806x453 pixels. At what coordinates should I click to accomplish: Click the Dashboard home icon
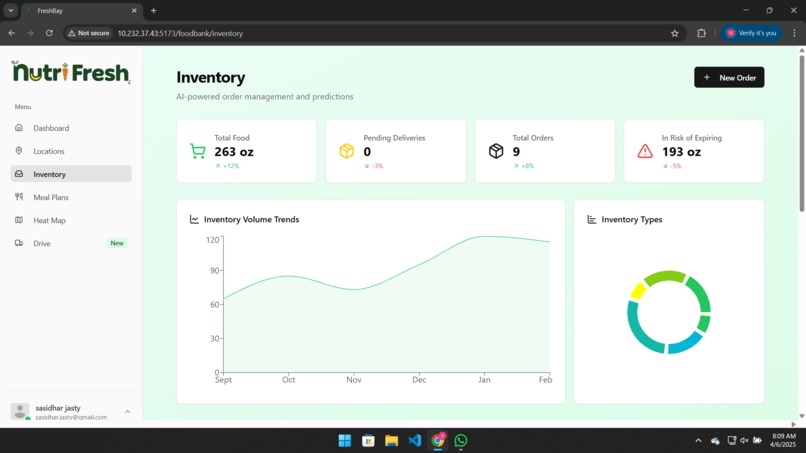[x=19, y=128]
